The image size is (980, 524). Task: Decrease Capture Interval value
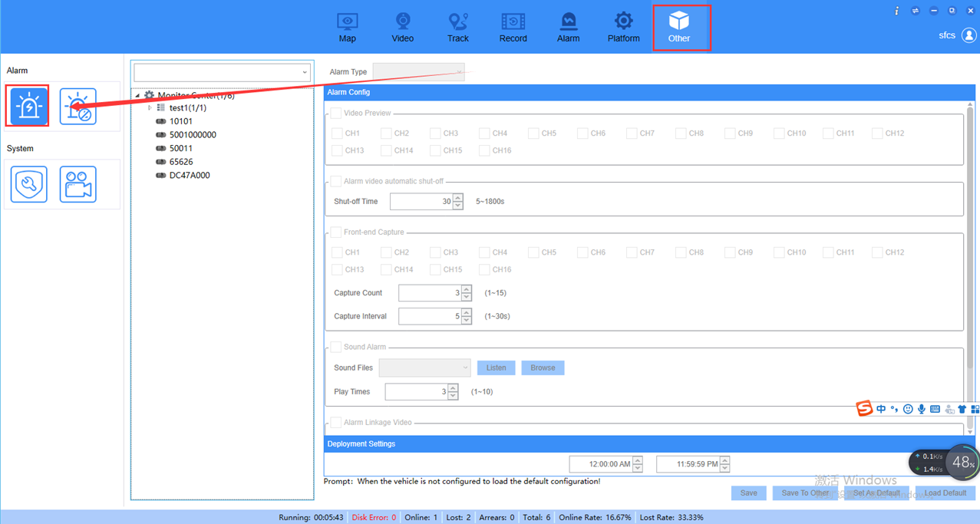pos(467,320)
